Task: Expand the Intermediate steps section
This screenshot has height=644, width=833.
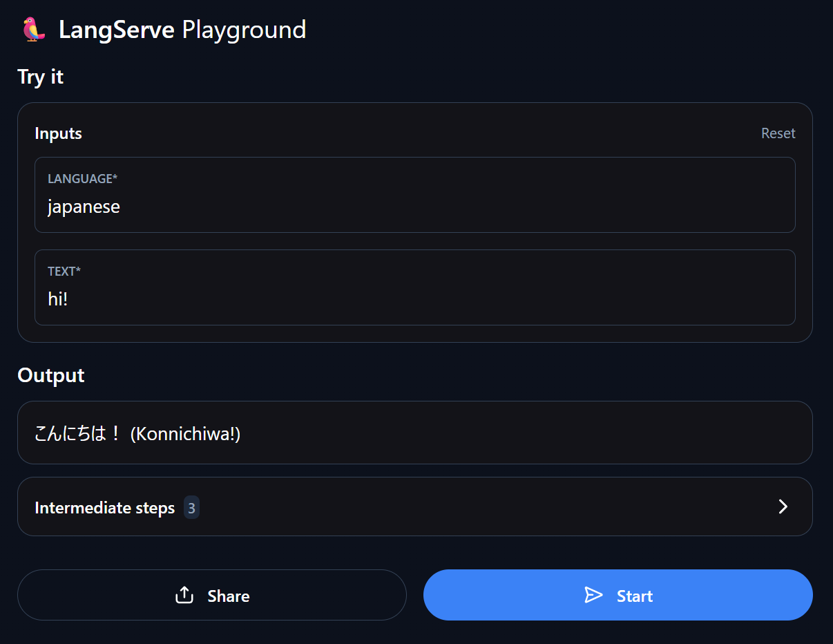Action: click(x=414, y=506)
